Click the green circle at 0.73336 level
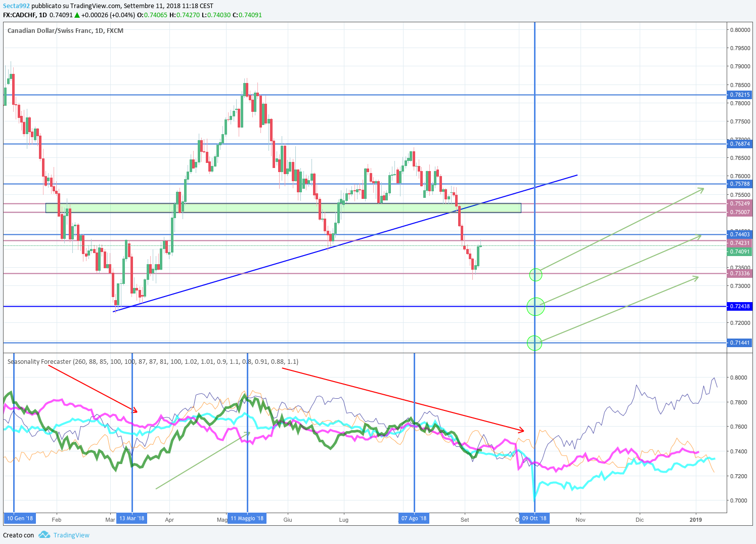This screenshot has height=544, width=756. [x=536, y=275]
